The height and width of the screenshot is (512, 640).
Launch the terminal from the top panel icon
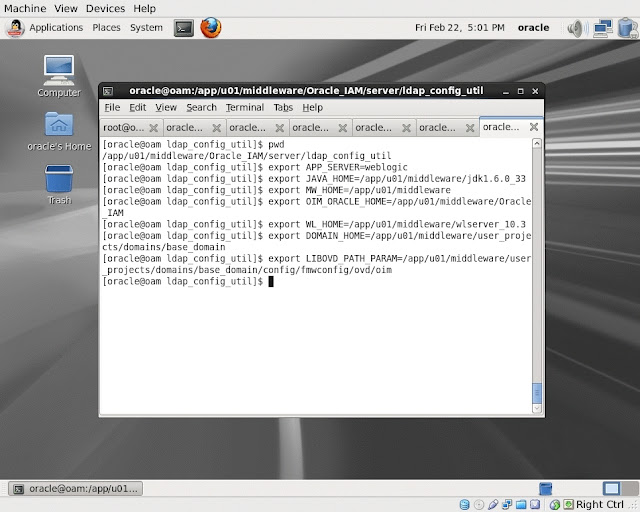184,28
